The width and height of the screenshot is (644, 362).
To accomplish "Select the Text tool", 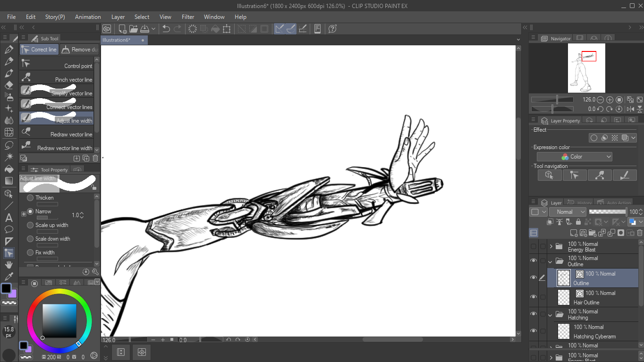I will click(9, 218).
